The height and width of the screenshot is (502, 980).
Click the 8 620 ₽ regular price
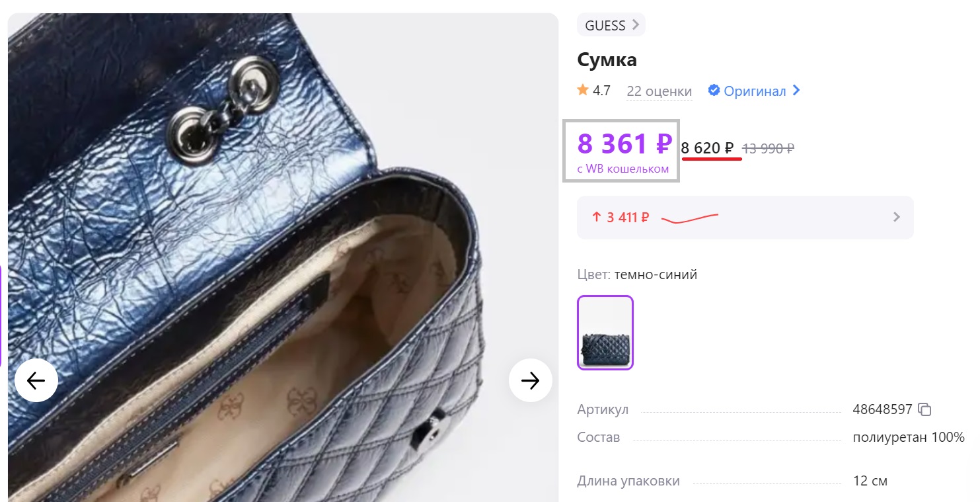707,148
